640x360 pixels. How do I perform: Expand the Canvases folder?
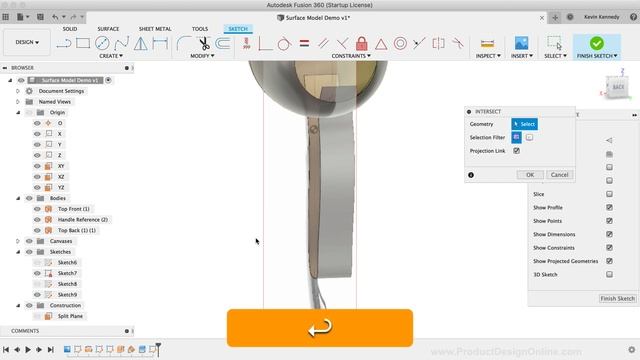[18, 241]
